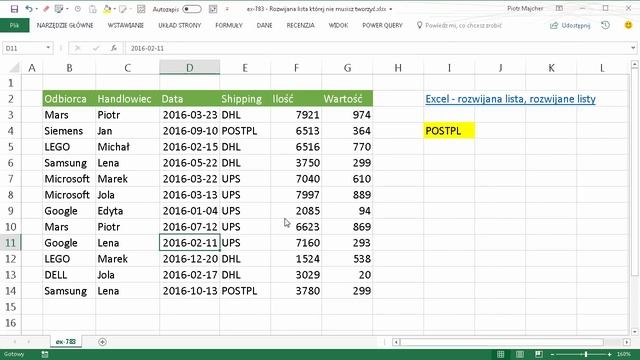640x360 pixels.
Task: Open the file name title dropdown arrow
Action: (x=391, y=9)
